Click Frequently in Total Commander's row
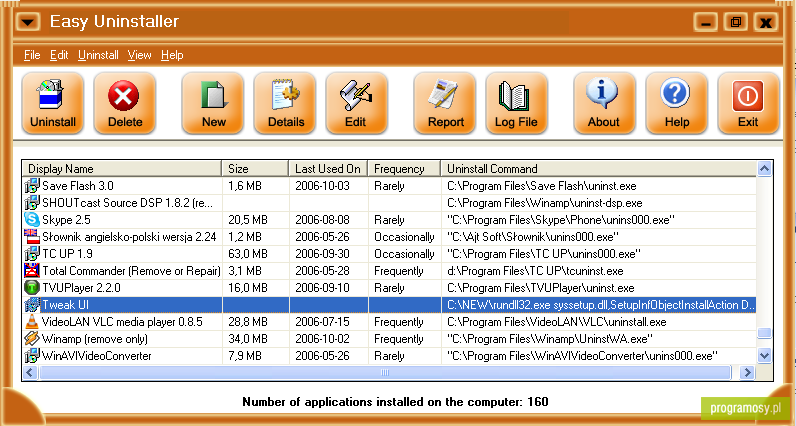796x426 pixels. 399,271
